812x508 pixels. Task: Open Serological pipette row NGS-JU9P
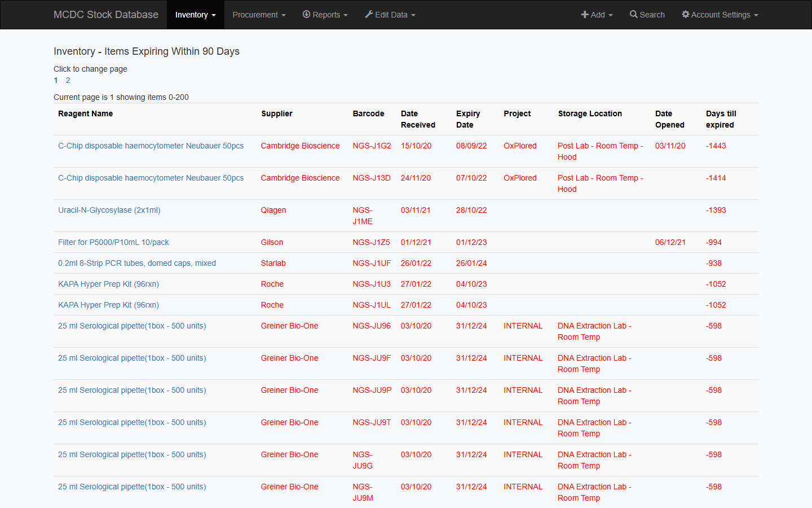click(132, 390)
